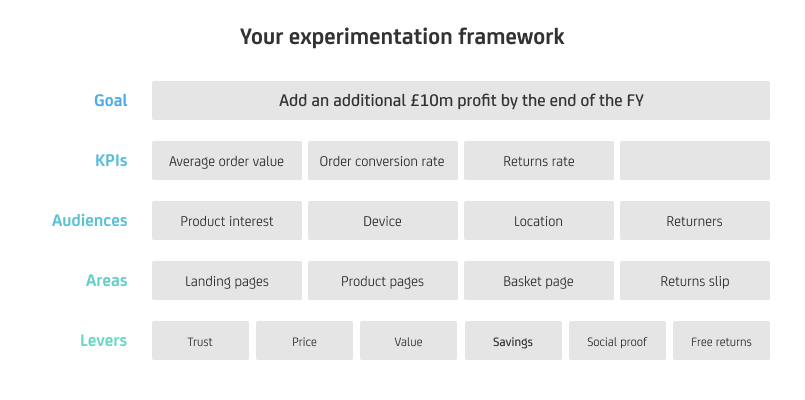Select the Free returns lever
The height and width of the screenshot is (400, 805).
click(x=721, y=341)
